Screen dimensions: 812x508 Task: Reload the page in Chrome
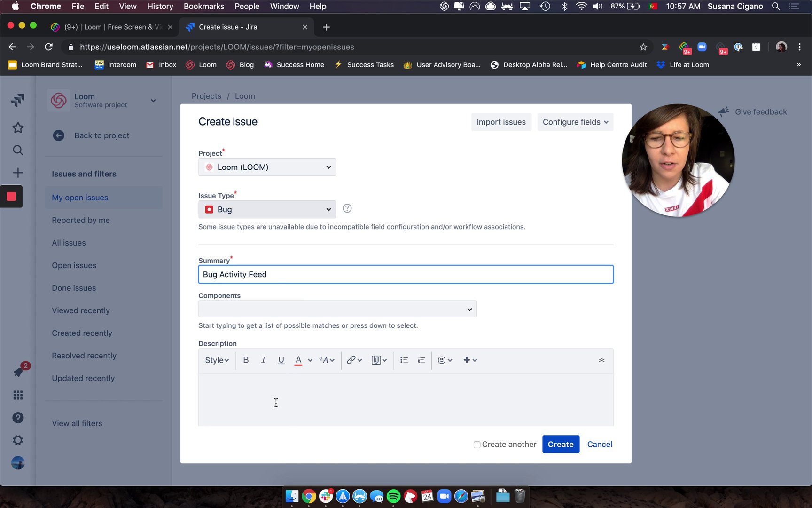[48, 47]
